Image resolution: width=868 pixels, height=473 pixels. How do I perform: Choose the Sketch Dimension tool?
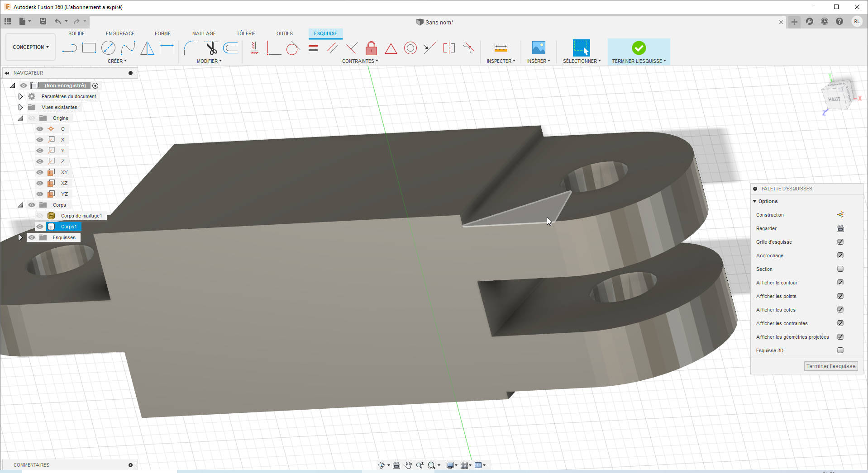[x=167, y=48]
